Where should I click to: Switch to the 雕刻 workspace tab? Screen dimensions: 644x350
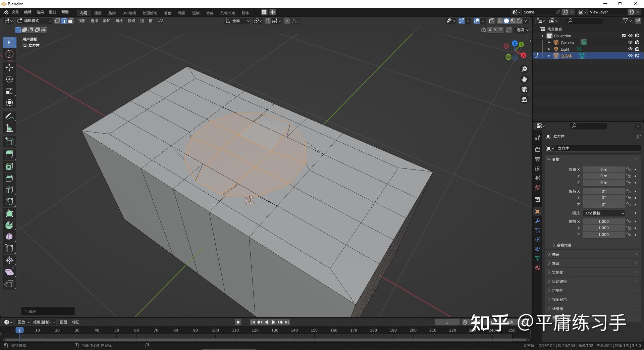coord(112,13)
